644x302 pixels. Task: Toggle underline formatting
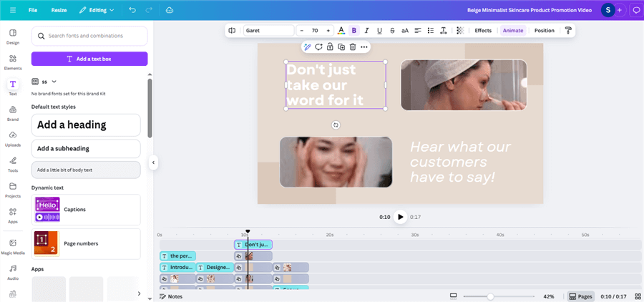tap(379, 30)
